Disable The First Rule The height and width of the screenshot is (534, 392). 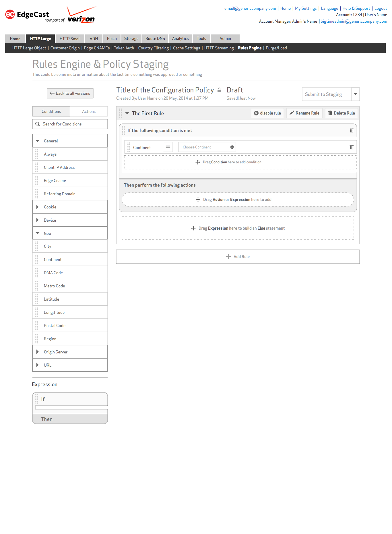pyautogui.click(x=267, y=113)
